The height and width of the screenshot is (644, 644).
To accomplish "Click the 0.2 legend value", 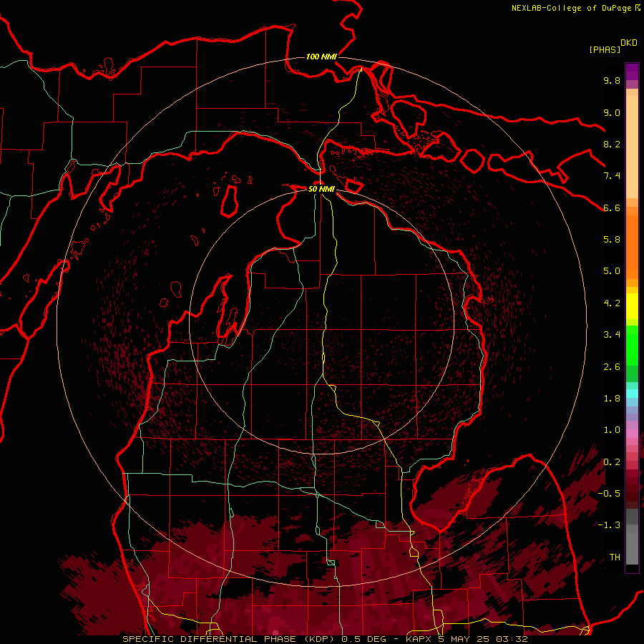I will click(612, 462).
